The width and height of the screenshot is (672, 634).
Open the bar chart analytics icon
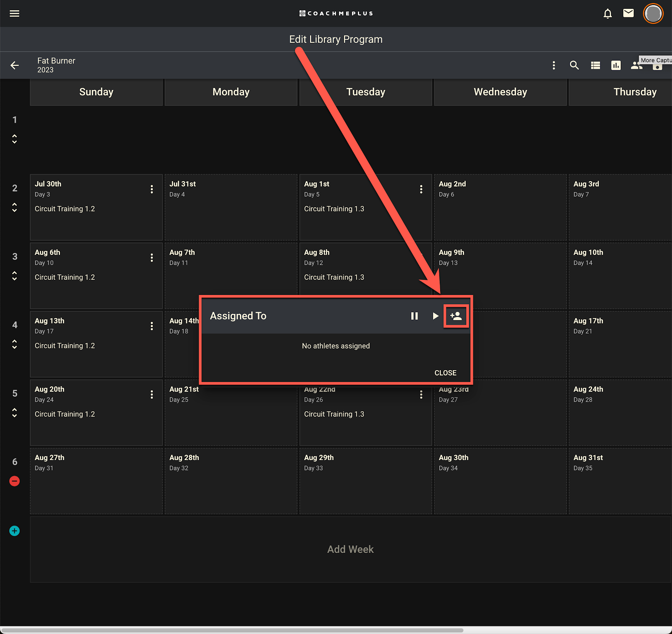pyautogui.click(x=616, y=65)
